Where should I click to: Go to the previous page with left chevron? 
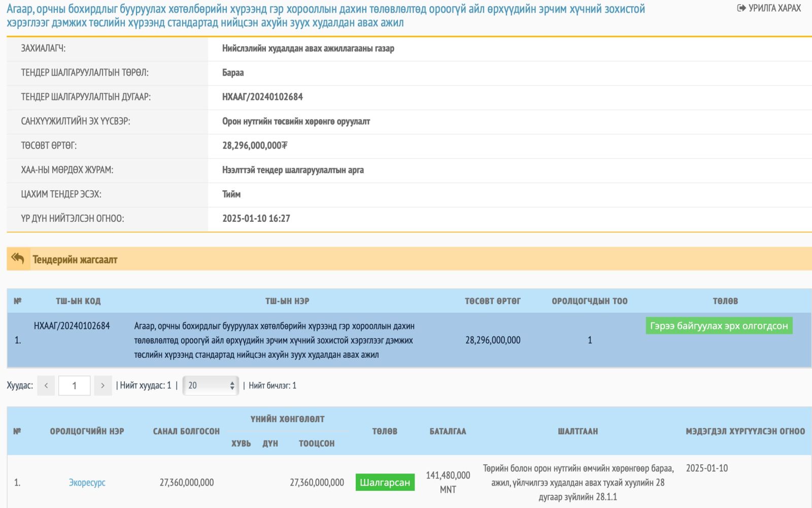pyautogui.click(x=46, y=386)
